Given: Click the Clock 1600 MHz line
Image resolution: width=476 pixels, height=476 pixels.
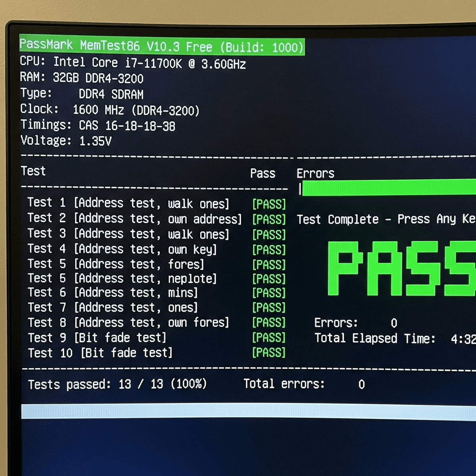Looking at the screenshot, I should (x=110, y=110).
